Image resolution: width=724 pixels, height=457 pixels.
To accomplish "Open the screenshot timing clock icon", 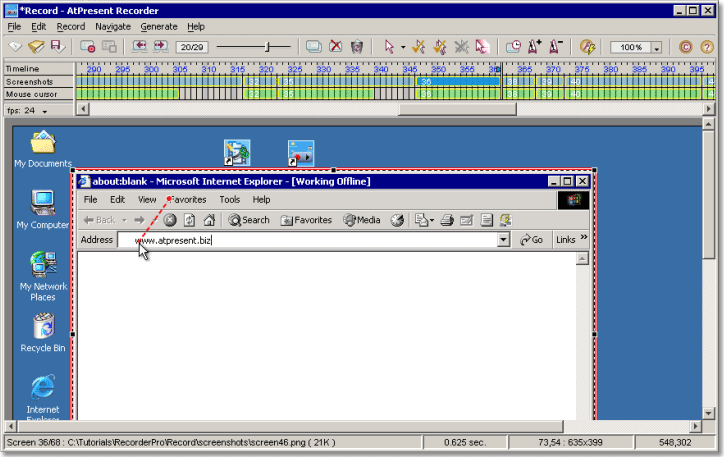I will click(513, 47).
